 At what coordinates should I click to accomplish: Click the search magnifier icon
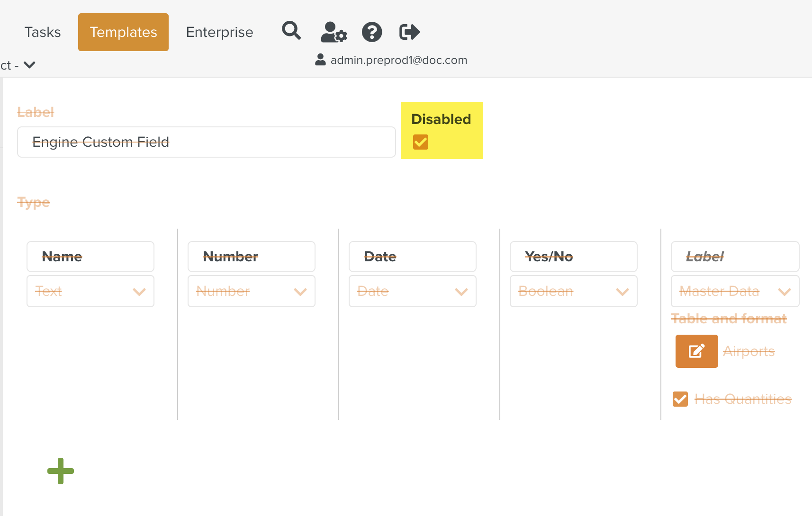[x=291, y=31]
